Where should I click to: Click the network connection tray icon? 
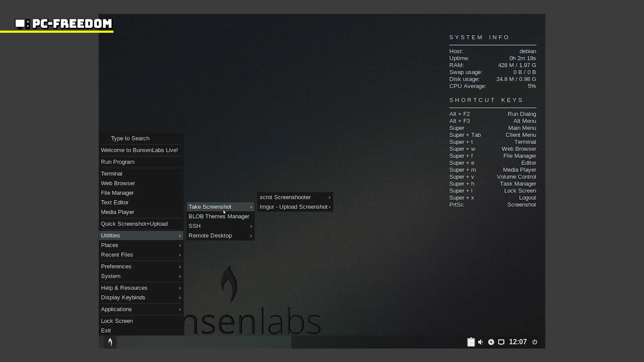click(x=501, y=342)
